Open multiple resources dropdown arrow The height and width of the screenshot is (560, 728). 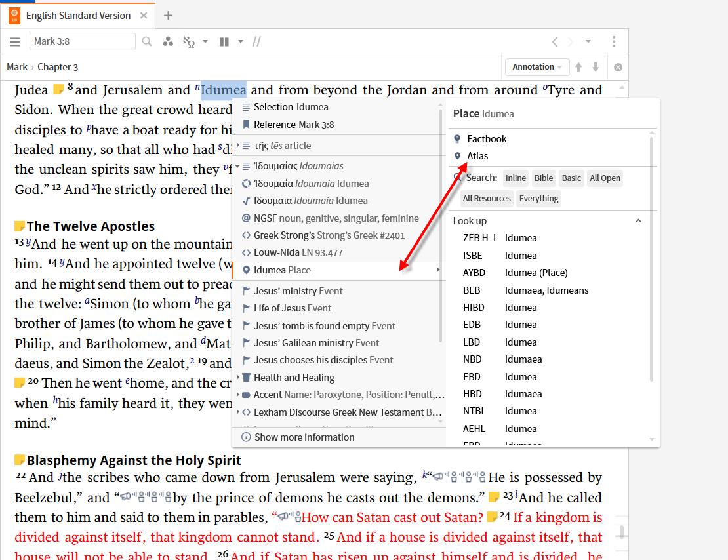tap(241, 42)
